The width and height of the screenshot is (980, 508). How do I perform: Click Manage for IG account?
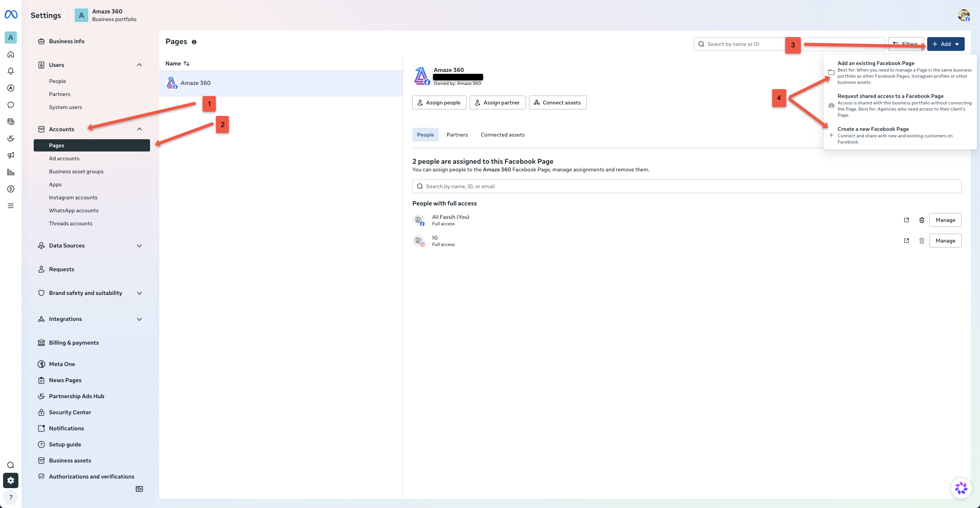pos(945,241)
